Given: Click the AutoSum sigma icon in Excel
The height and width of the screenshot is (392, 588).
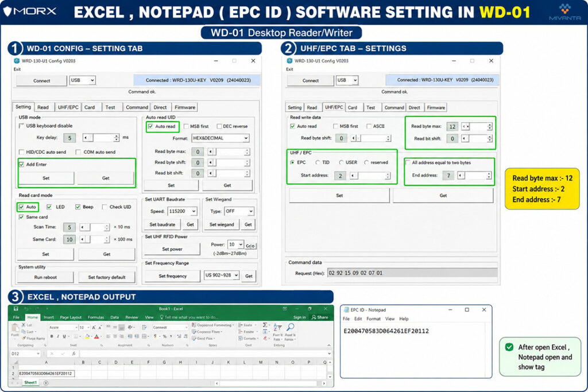Looking at the screenshot, I should pyautogui.click(x=265, y=325).
